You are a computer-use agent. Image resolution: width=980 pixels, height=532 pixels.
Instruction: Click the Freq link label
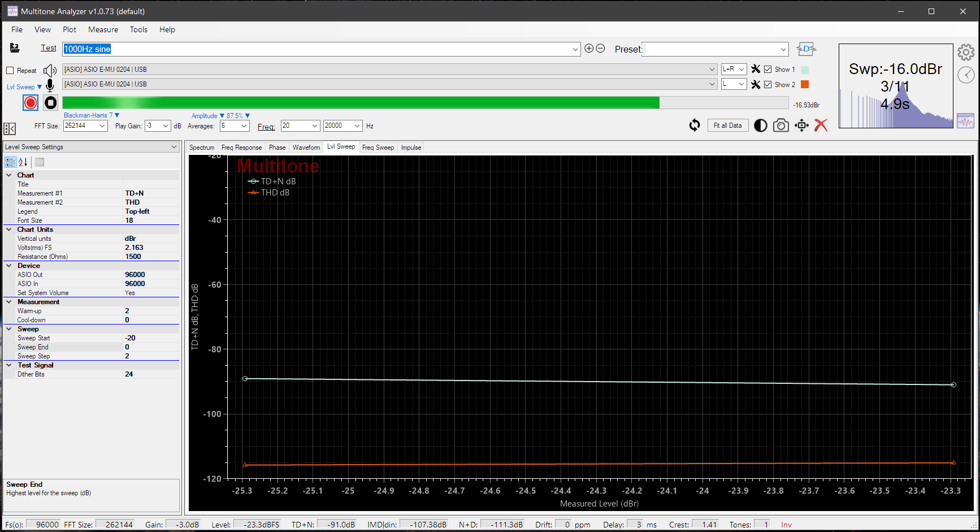(x=266, y=127)
